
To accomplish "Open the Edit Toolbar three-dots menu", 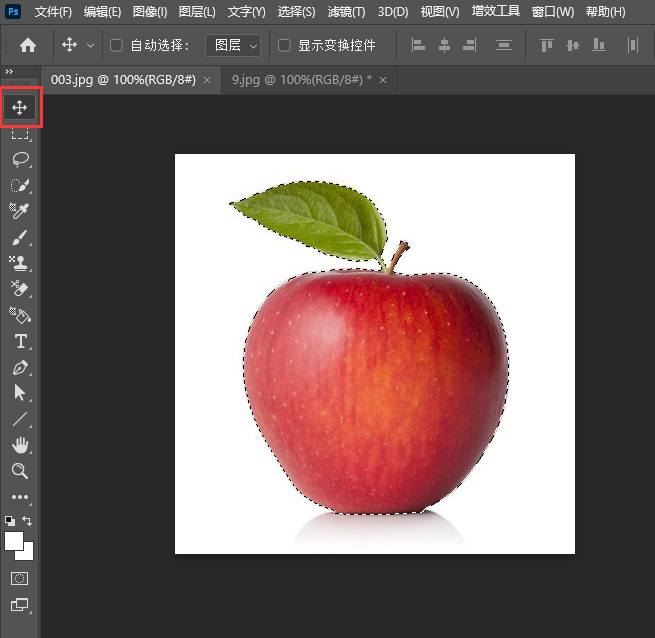I will 20,497.
